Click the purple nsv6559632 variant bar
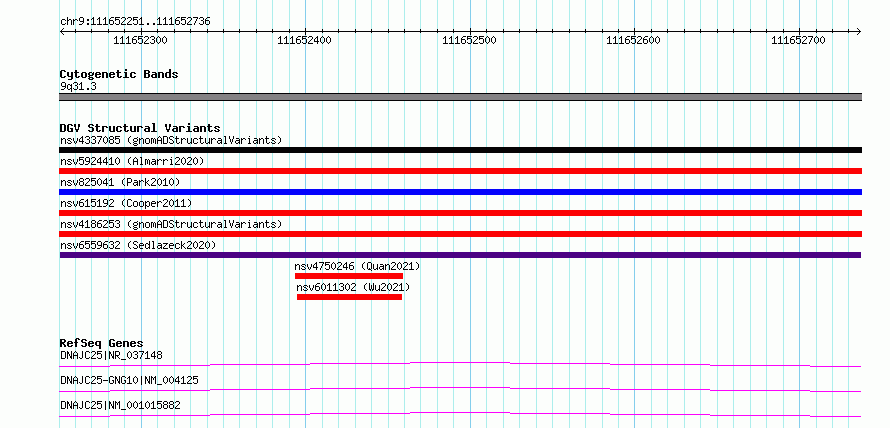This screenshot has height=428, width=890. 460,255
